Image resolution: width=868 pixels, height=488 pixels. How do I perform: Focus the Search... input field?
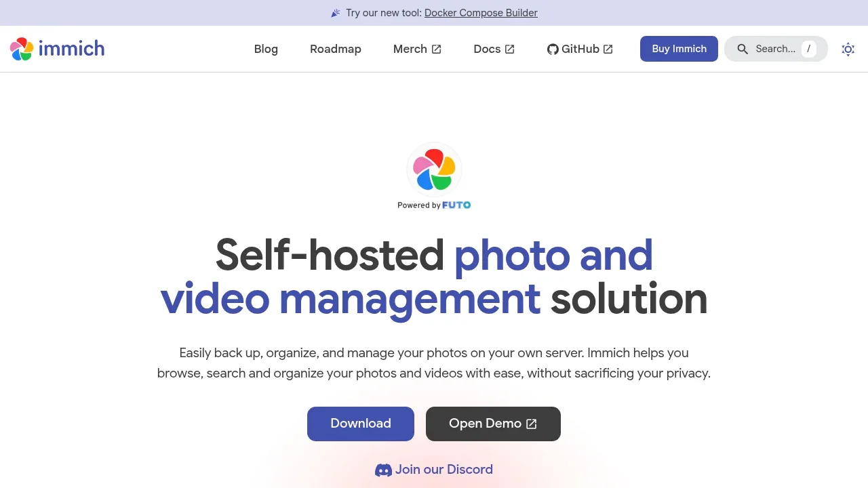[776, 49]
